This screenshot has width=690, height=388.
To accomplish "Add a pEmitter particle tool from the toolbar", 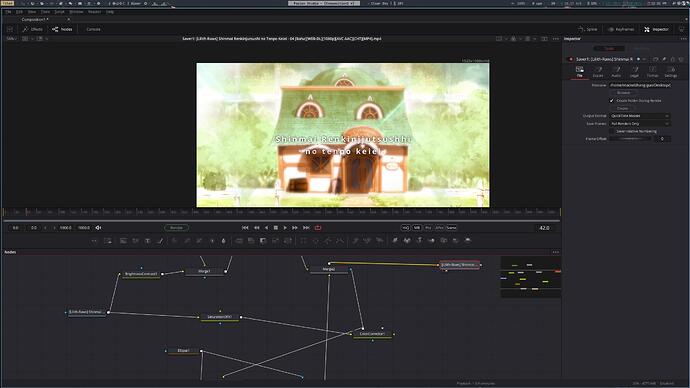I will (x=355, y=241).
